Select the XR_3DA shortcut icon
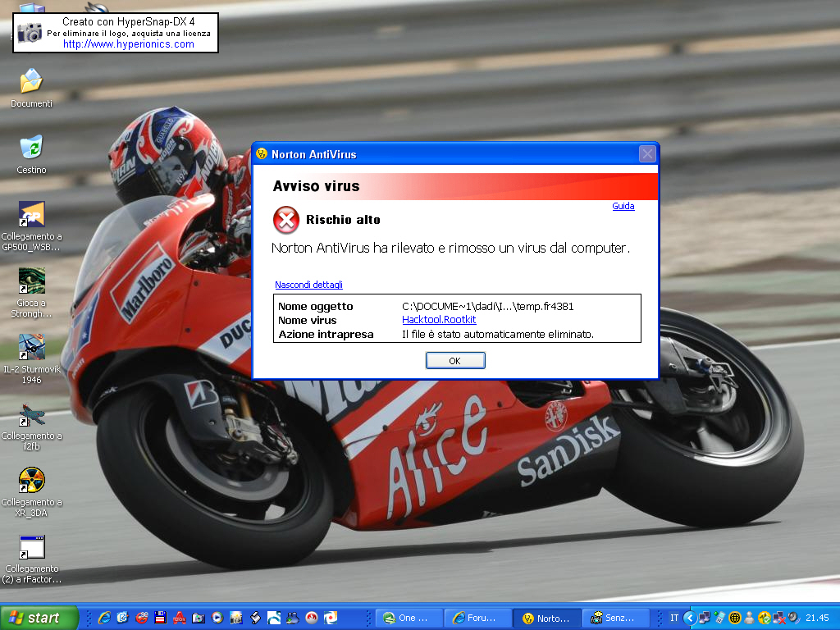The height and width of the screenshot is (630, 840). click(x=31, y=481)
